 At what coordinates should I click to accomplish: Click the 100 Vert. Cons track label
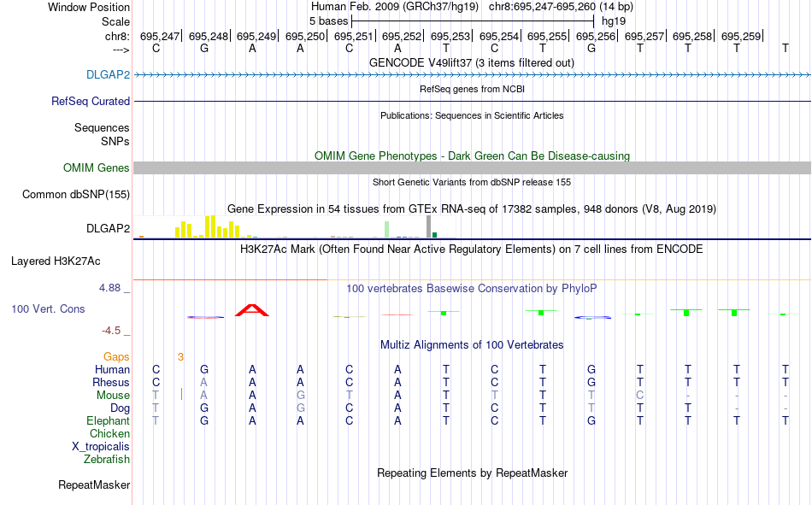pos(48,308)
